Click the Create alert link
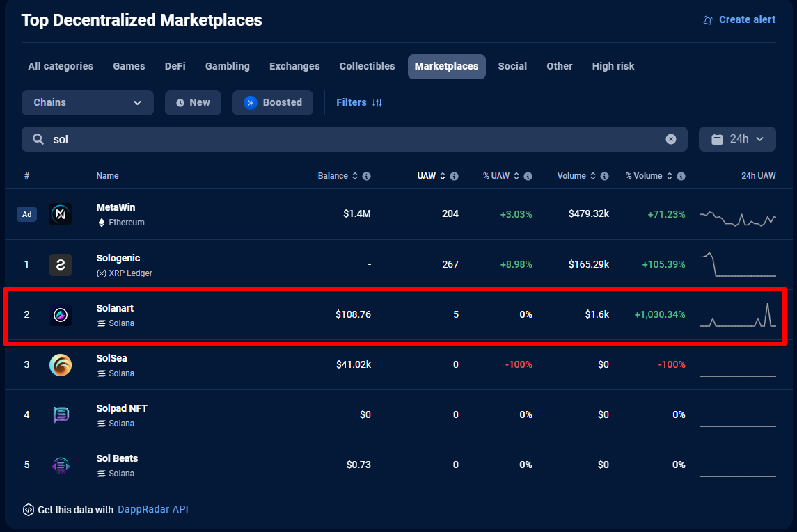This screenshot has width=797, height=532. [x=739, y=20]
